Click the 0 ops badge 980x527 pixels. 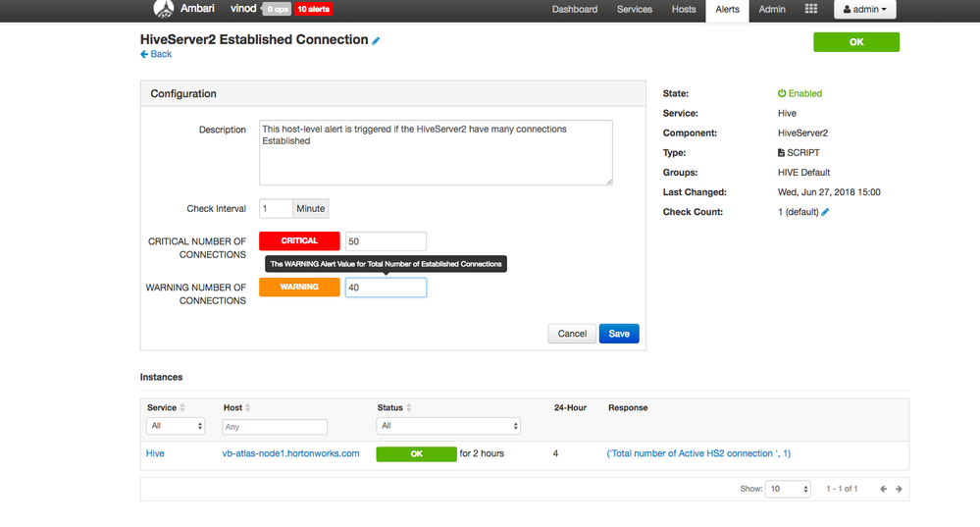[x=278, y=9]
